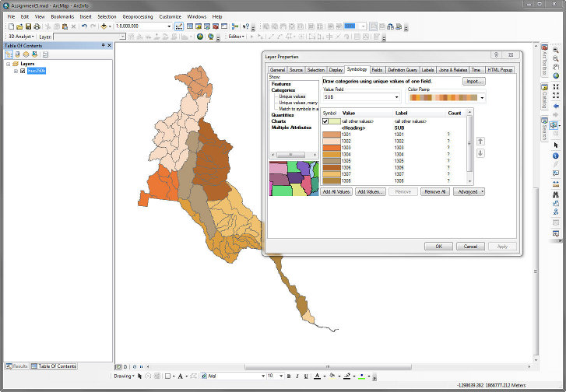Select the Find binoculars tool

pyautogui.click(x=556, y=194)
